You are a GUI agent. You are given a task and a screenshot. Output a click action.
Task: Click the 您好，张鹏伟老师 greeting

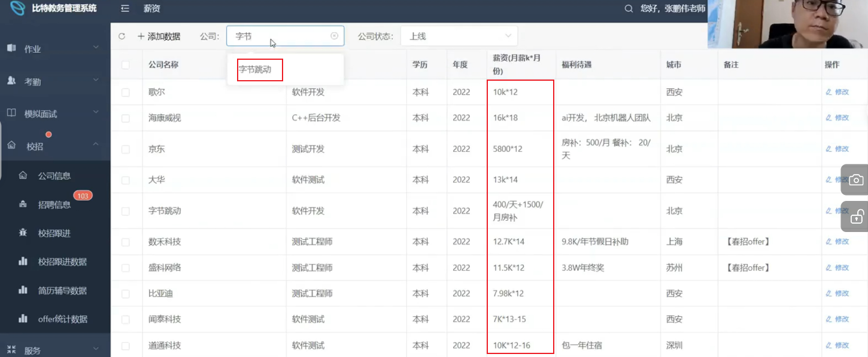click(673, 9)
